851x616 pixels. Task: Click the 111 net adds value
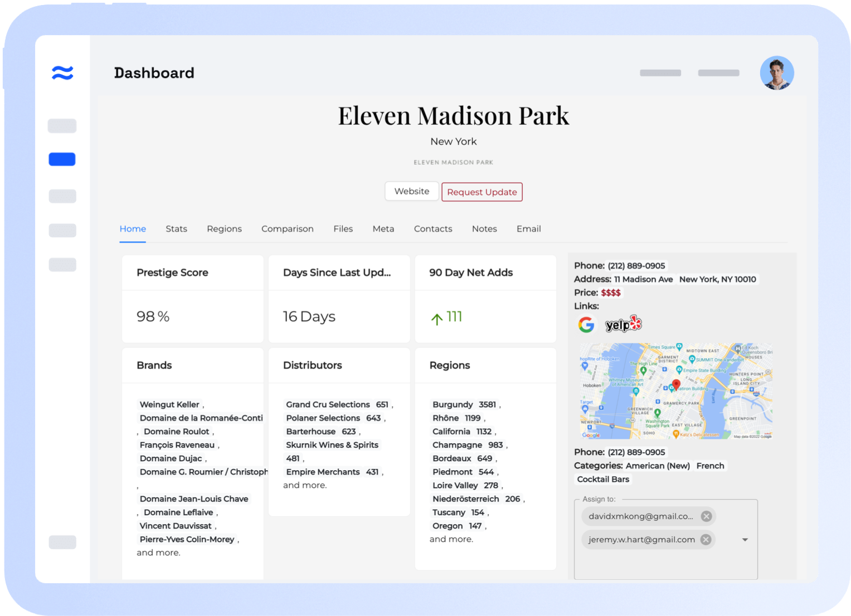tap(454, 317)
